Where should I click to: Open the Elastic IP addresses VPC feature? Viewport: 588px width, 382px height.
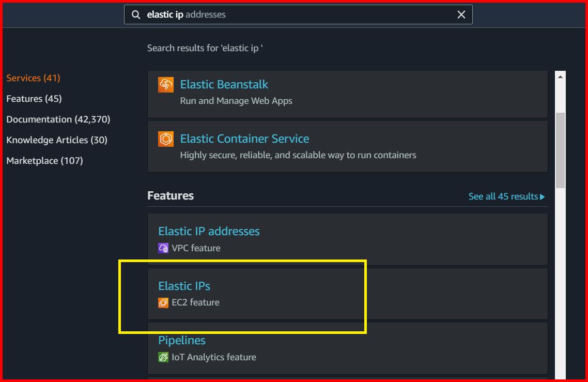point(209,231)
